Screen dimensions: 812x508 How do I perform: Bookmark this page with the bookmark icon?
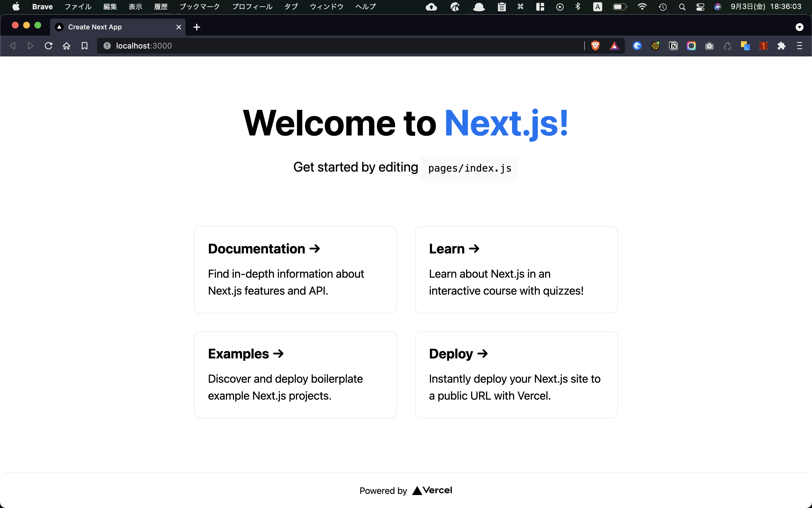(85, 46)
